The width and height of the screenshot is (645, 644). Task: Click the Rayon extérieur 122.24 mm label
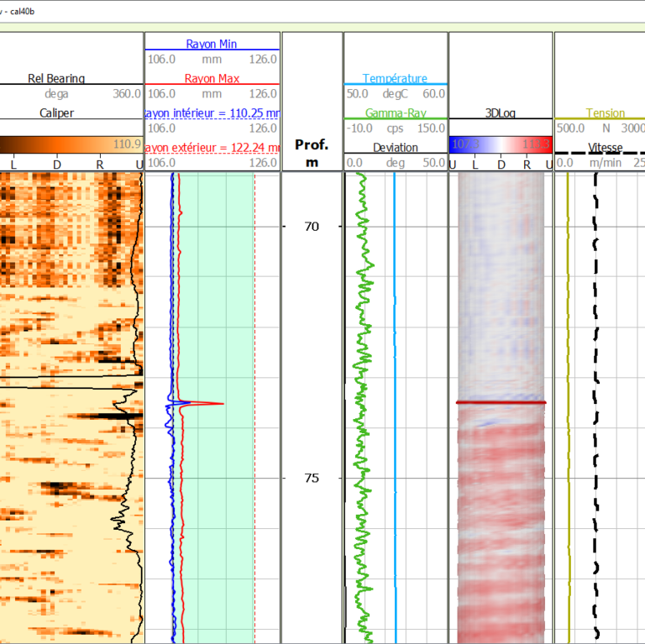pos(212,147)
